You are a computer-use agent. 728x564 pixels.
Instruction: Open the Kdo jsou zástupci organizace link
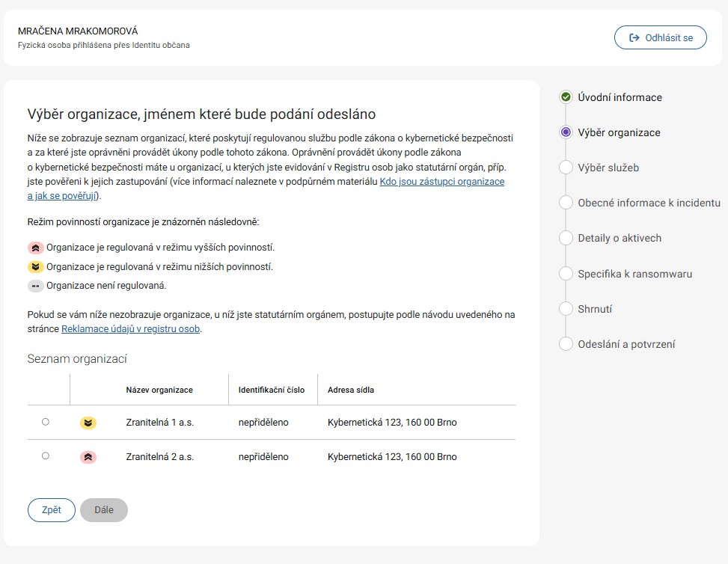coord(442,182)
